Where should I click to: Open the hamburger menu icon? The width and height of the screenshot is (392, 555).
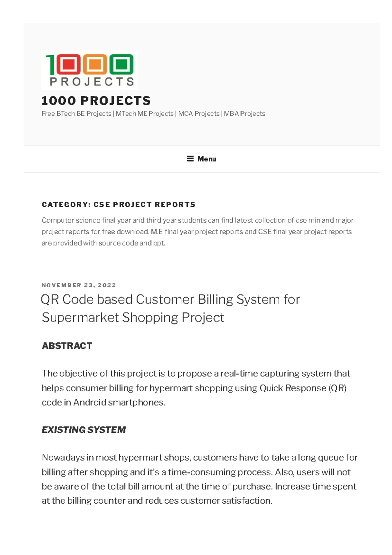(x=190, y=159)
